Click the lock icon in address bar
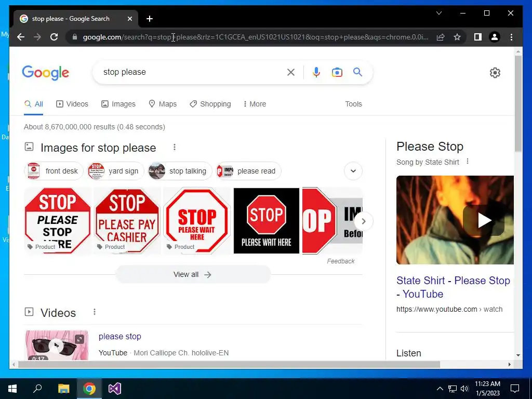The width and height of the screenshot is (532, 399). click(75, 37)
